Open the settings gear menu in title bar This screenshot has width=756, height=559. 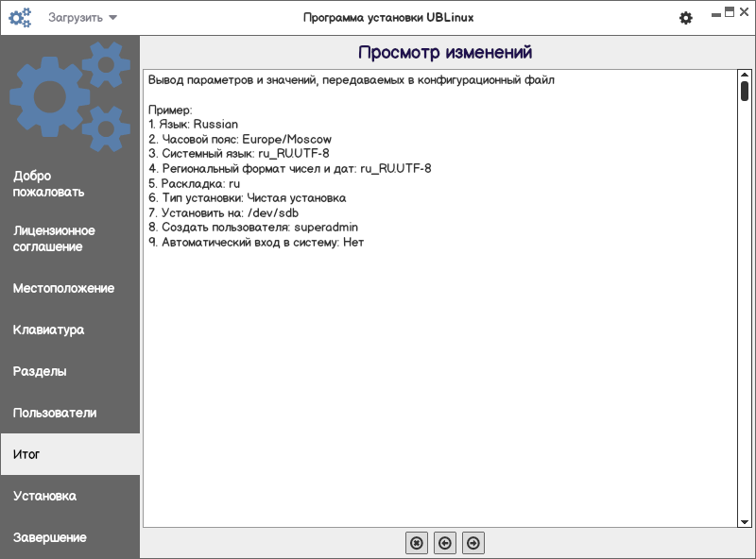pos(686,18)
